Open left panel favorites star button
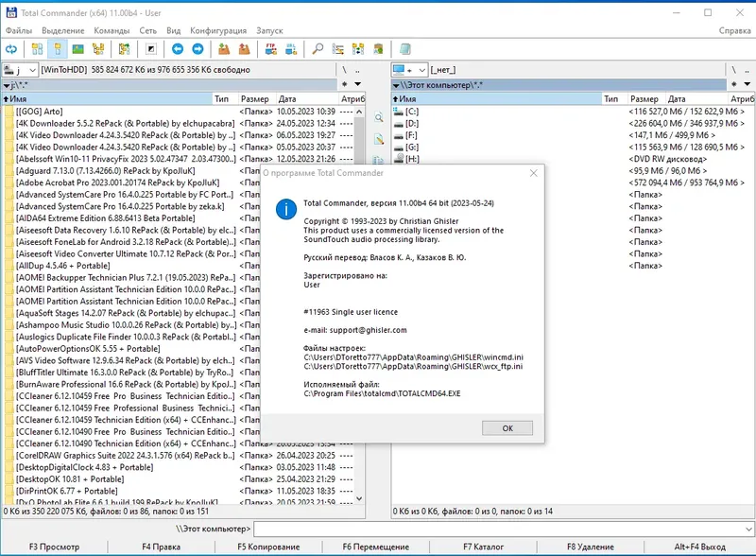This screenshot has width=756, height=556. click(x=344, y=84)
